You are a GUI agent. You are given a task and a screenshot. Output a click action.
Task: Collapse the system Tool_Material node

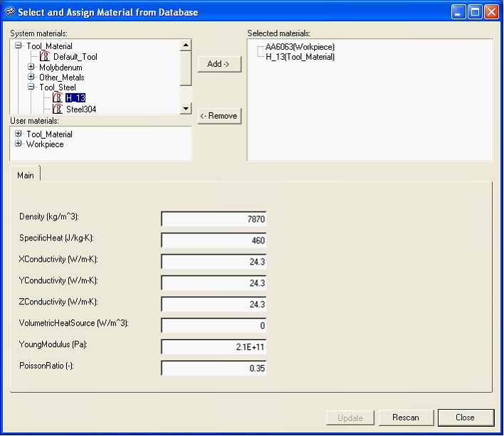coord(19,46)
